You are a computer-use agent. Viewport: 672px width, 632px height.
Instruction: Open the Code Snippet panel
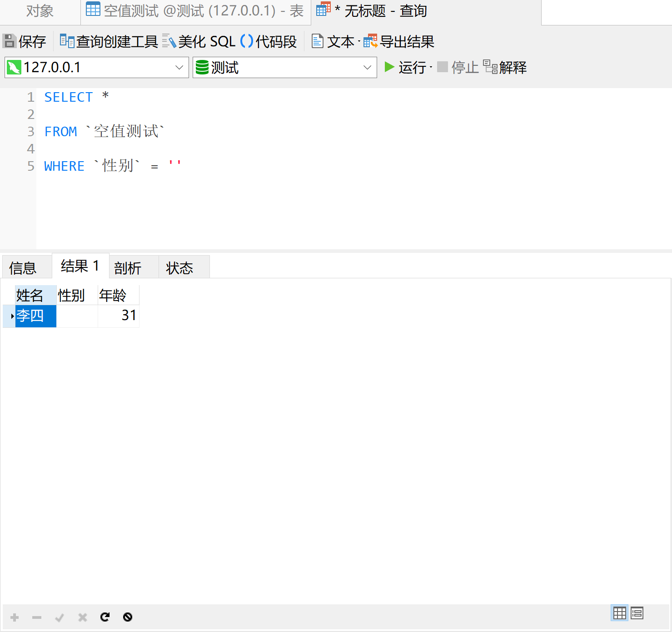pos(246,41)
